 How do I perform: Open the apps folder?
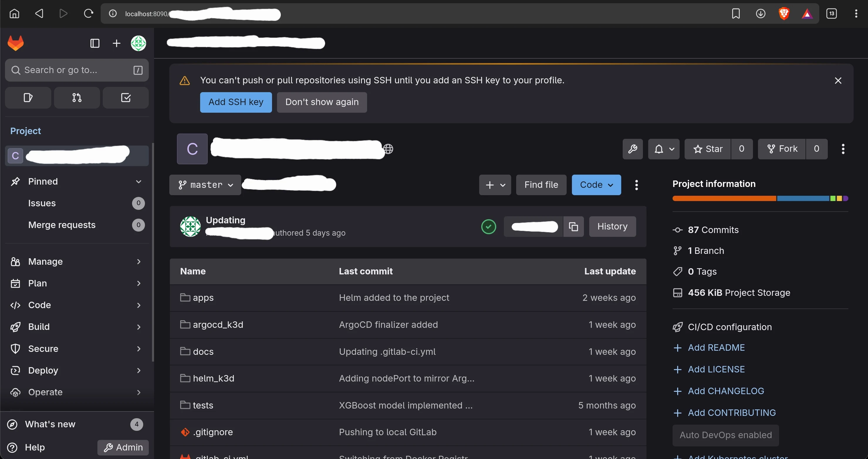click(x=203, y=298)
